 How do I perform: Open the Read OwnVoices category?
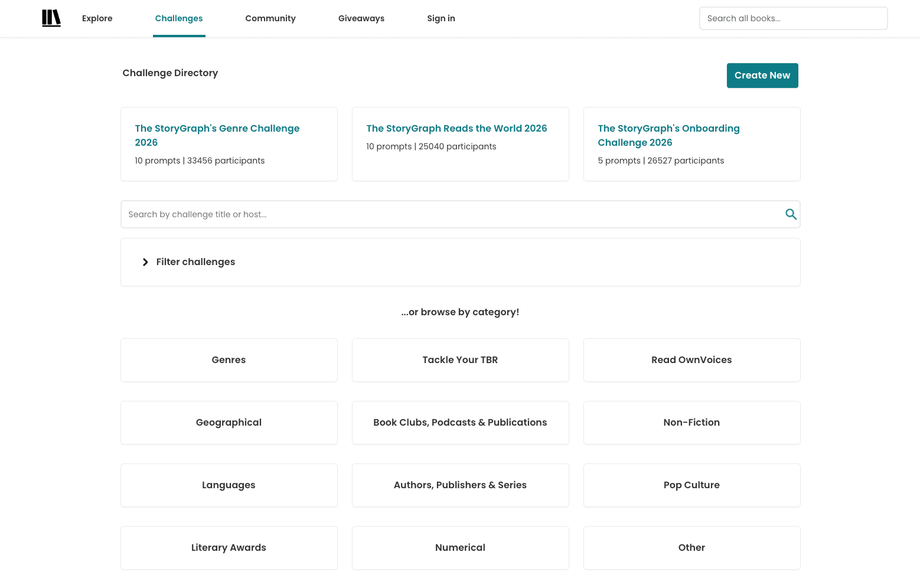691,360
